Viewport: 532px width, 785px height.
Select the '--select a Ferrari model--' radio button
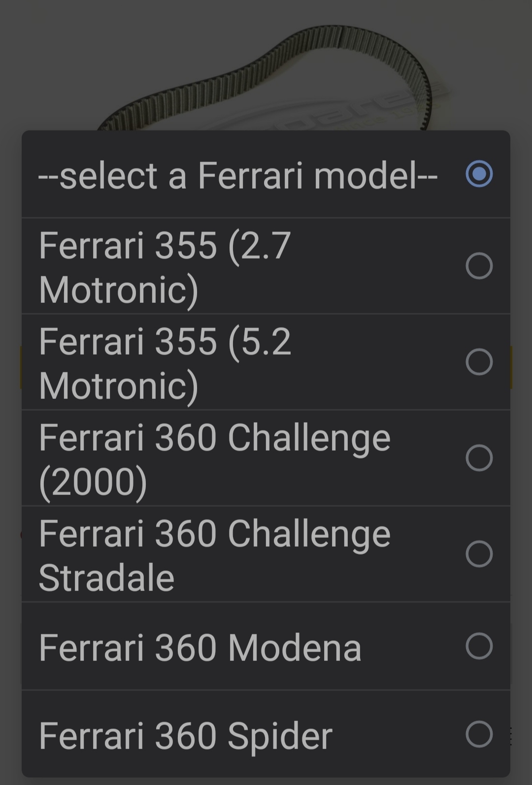(x=479, y=174)
